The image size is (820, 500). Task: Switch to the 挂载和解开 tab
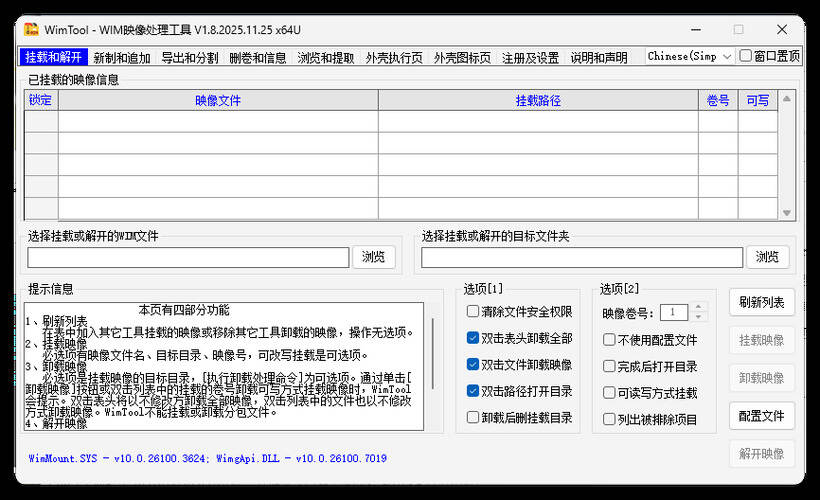click(54, 57)
